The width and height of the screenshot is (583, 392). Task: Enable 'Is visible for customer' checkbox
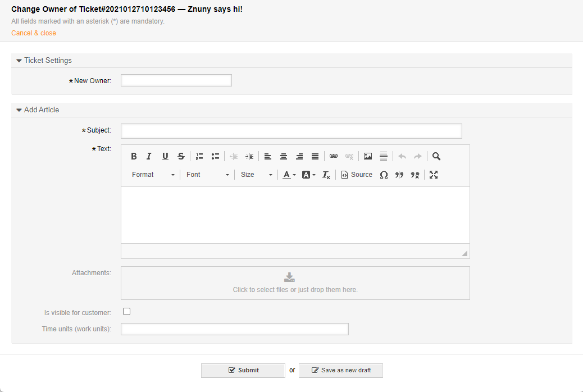pyautogui.click(x=127, y=312)
